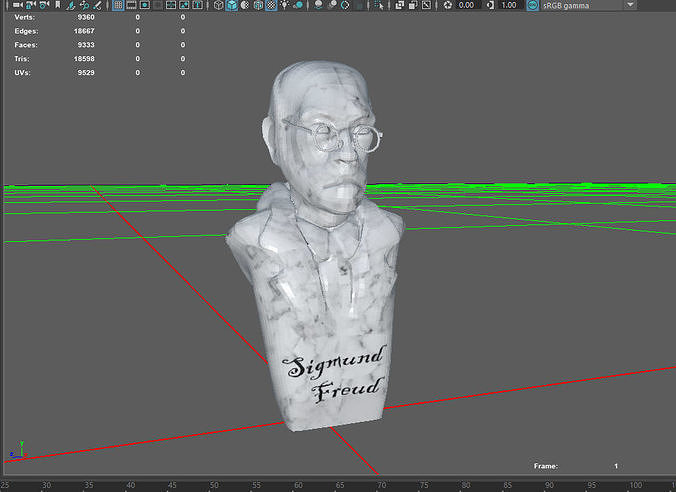The image size is (676, 492).
Task: Toggle the View Transform button
Action: [x=533, y=5]
